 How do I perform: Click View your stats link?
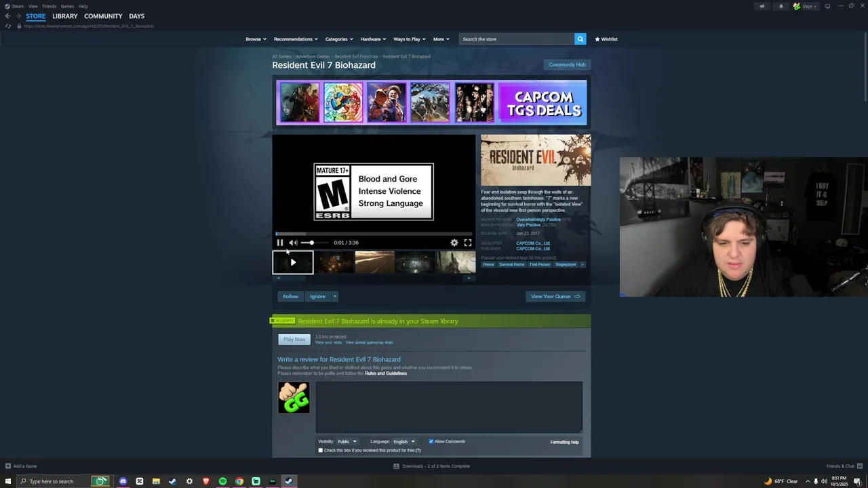329,342
